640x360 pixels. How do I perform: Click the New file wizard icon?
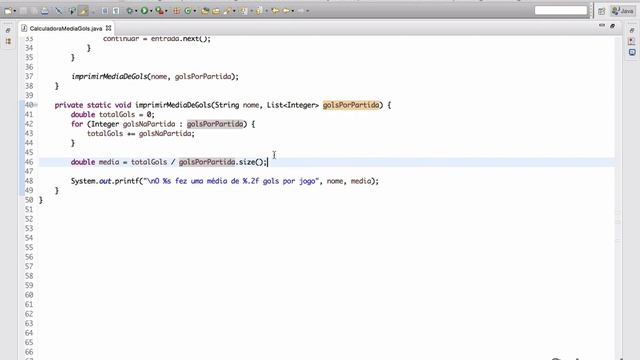(8, 11)
